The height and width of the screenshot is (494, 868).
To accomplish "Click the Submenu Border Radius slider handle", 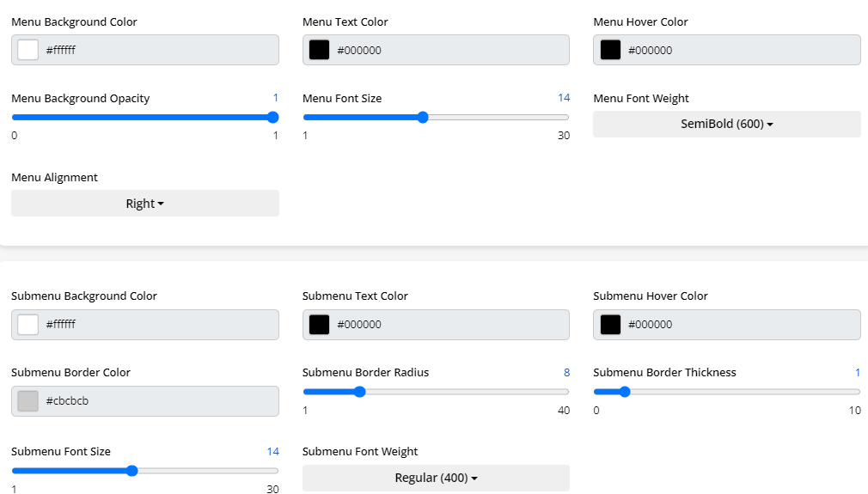I will [360, 392].
